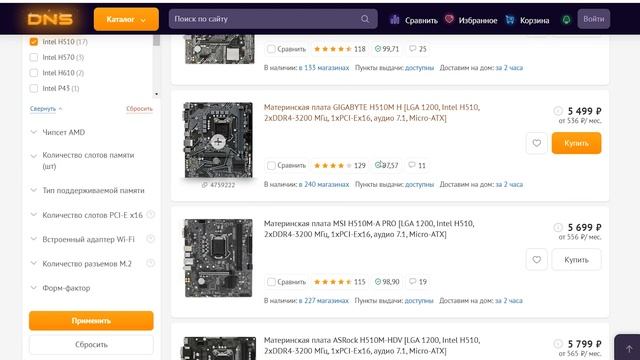Open the DNS logo homepage
The height and width of the screenshot is (360, 640).
click(x=50, y=19)
